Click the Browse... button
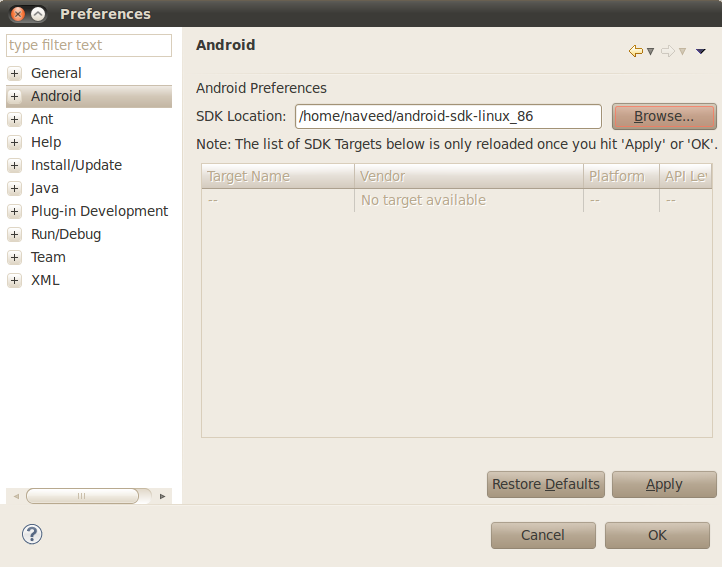722x567 pixels. [x=664, y=117]
